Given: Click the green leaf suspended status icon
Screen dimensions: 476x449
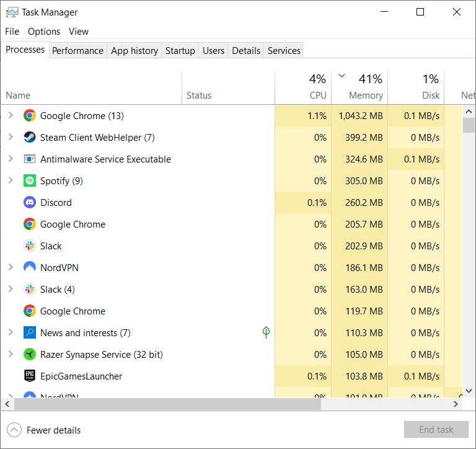Looking at the screenshot, I should 266,332.
